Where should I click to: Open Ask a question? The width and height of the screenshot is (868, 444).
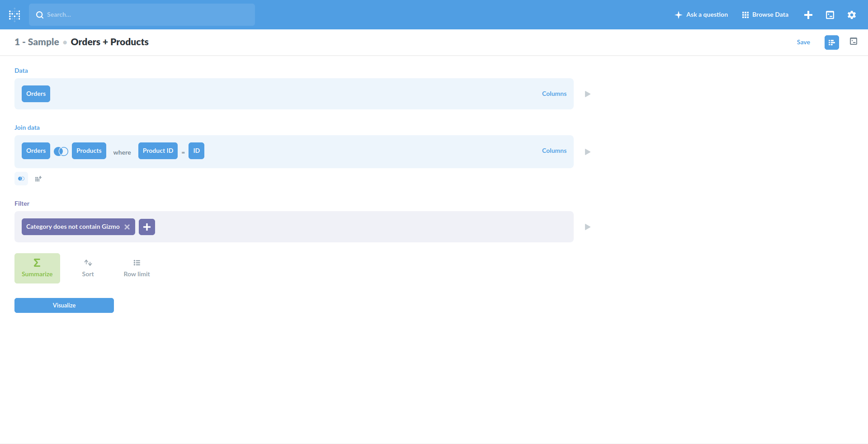(x=701, y=15)
